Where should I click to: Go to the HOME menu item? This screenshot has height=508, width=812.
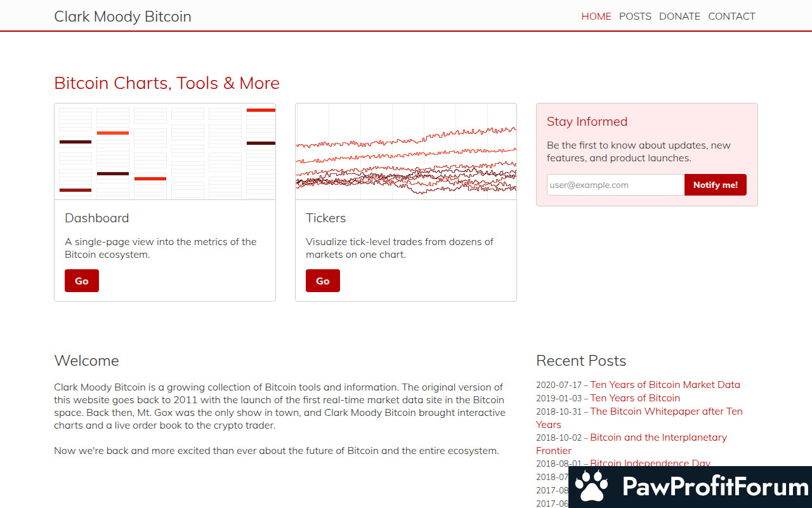596,17
